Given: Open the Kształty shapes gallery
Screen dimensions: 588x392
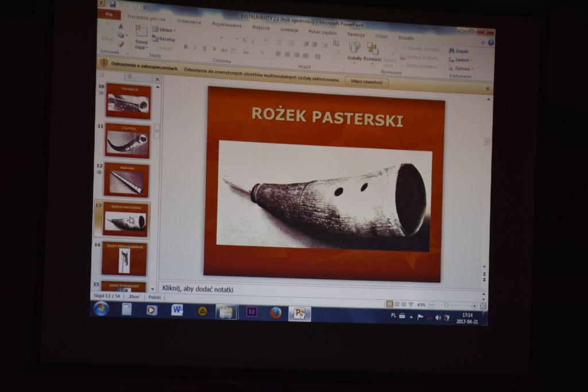Looking at the screenshot, I should tap(355, 51).
